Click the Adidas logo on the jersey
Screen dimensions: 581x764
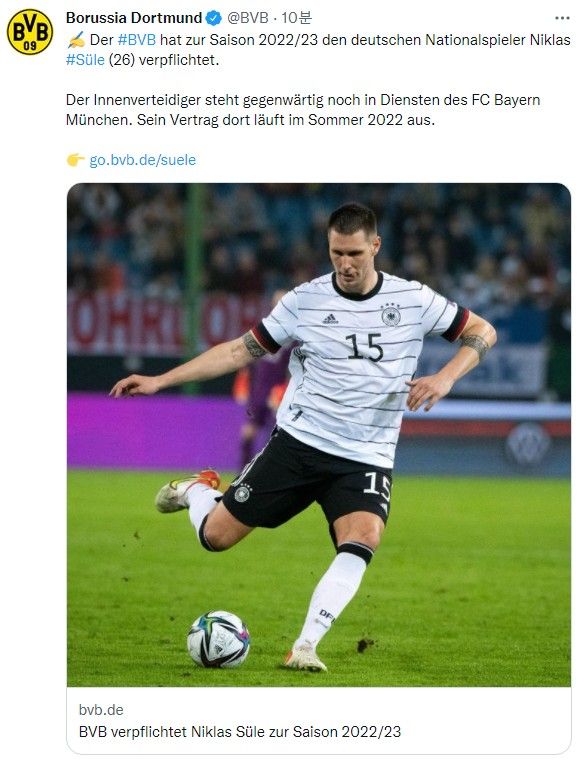[x=330, y=319]
